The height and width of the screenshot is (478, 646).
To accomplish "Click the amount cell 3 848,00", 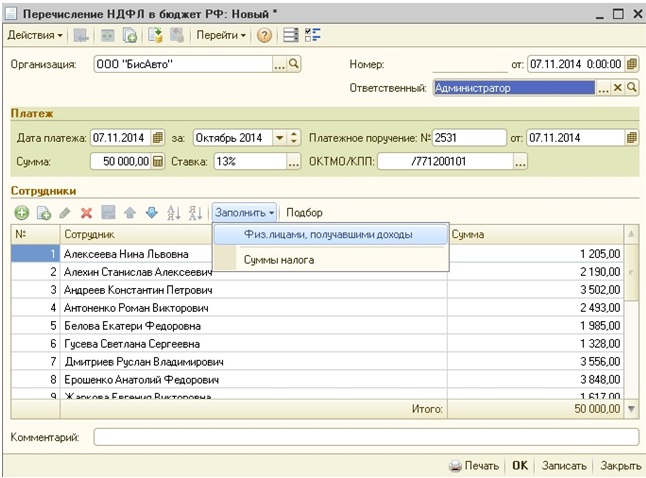I will click(536, 380).
